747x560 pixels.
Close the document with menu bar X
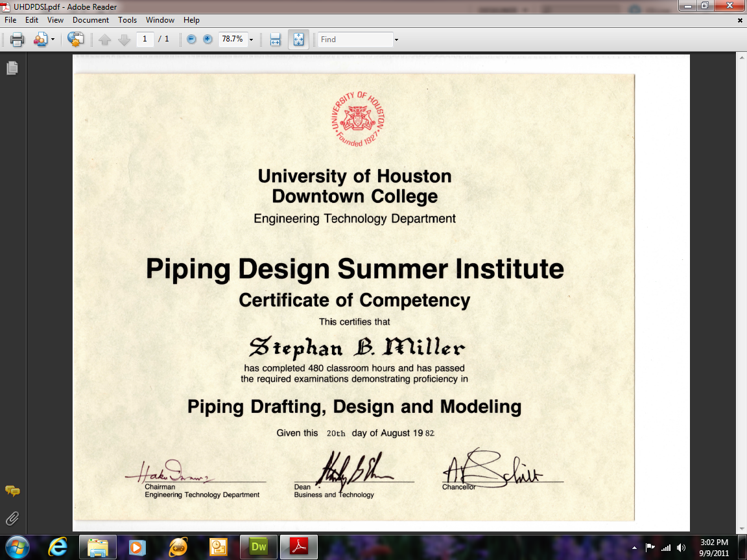tap(740, 21)
